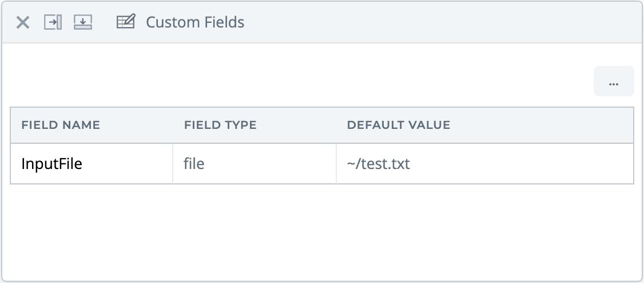Click blank area left of the ellipsis button
Screen dimensions: 644x283
coord(297,81)
